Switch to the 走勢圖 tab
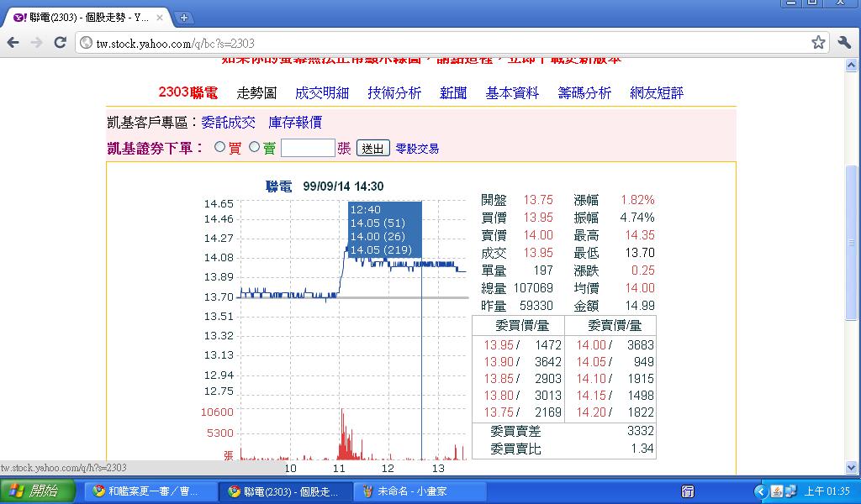The image size is (861, 504). (256, 93)
